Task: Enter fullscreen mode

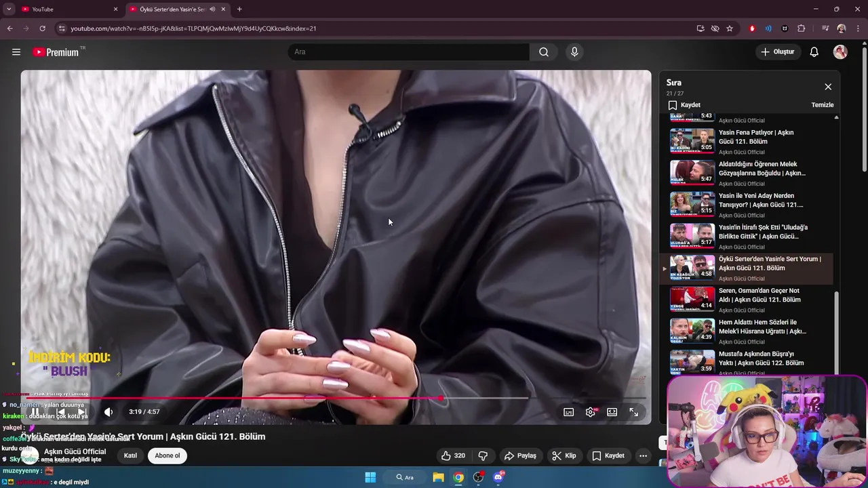Action: [633, 412]
